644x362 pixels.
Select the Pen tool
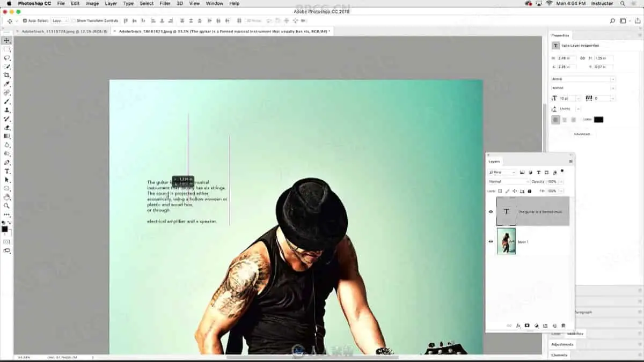[7, 162]
